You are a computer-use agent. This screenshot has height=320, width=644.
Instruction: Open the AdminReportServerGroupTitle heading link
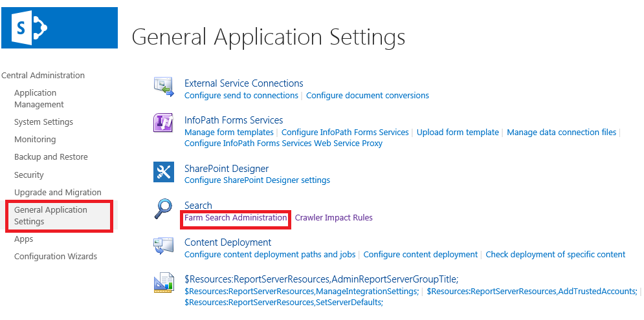321,279
